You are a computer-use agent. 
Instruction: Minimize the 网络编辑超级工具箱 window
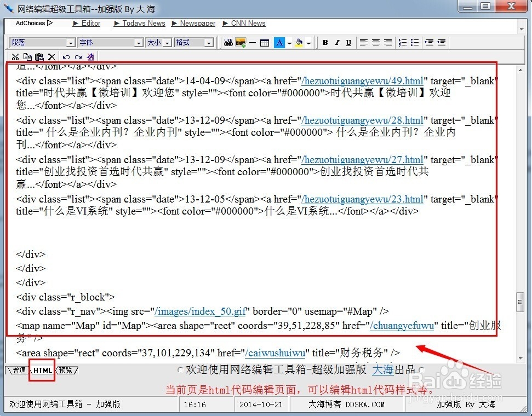(468, 6)
